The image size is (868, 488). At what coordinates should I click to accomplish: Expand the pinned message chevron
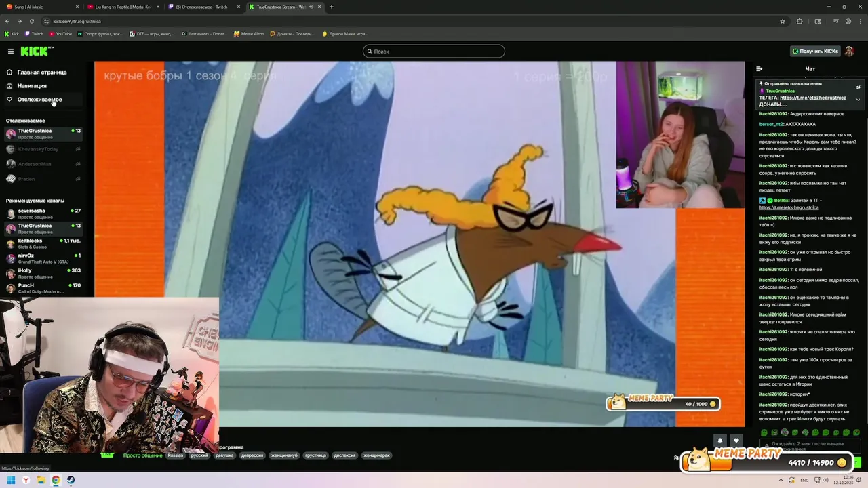[x=858, y=100]
